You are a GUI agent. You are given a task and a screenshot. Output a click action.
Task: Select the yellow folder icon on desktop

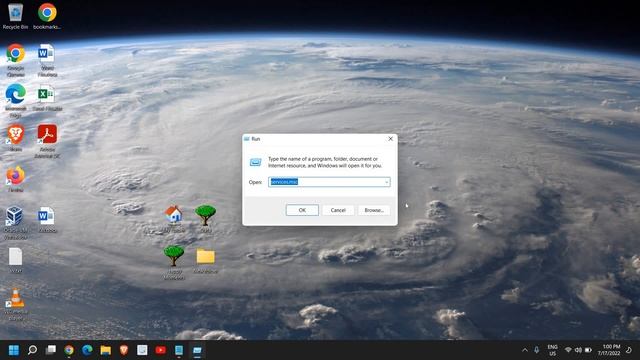(x=205, y=260)
